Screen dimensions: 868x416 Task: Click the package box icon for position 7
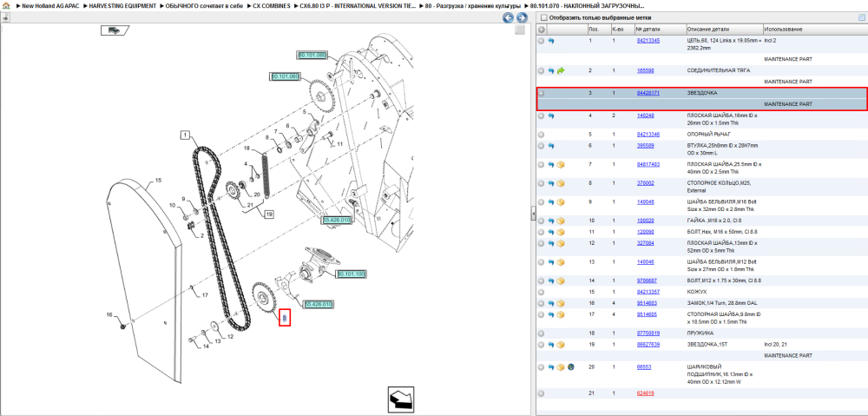click(x=561, y=164)
